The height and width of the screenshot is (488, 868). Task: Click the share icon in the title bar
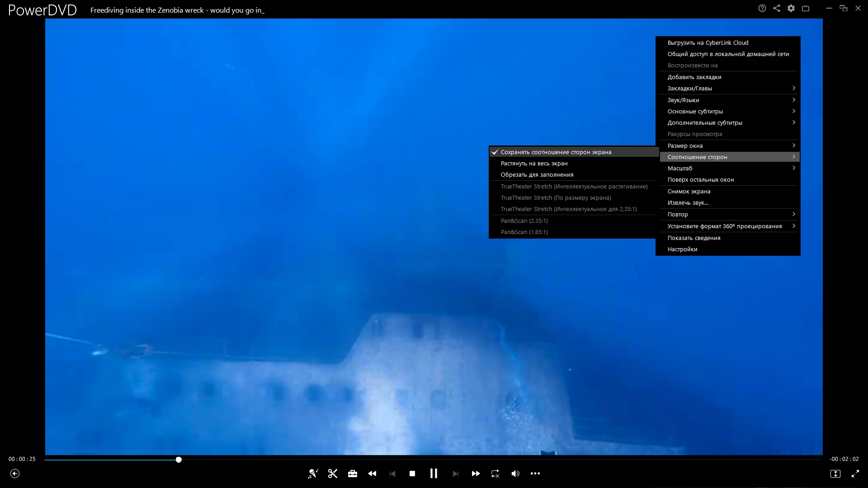(x=777, y=8)
